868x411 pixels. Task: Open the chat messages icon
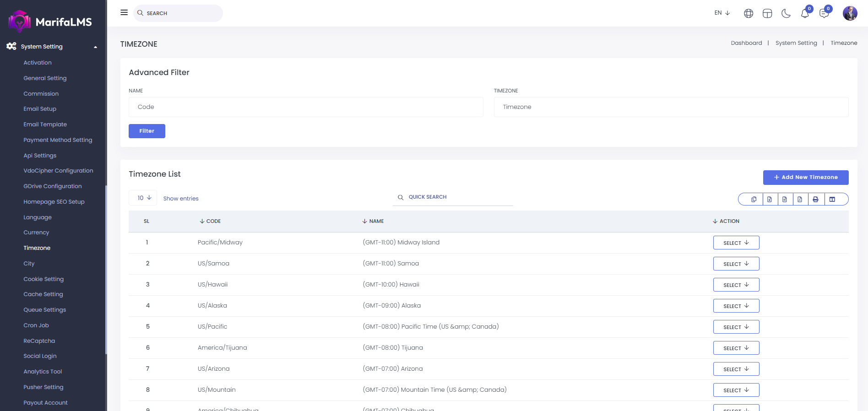(824, 13)
